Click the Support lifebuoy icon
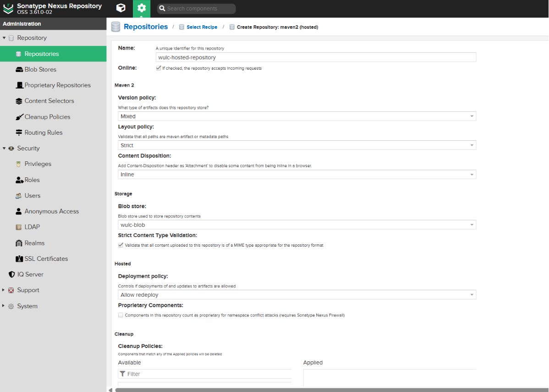Image resolution: width=549 pixels, height=392 pixels. 11,290
